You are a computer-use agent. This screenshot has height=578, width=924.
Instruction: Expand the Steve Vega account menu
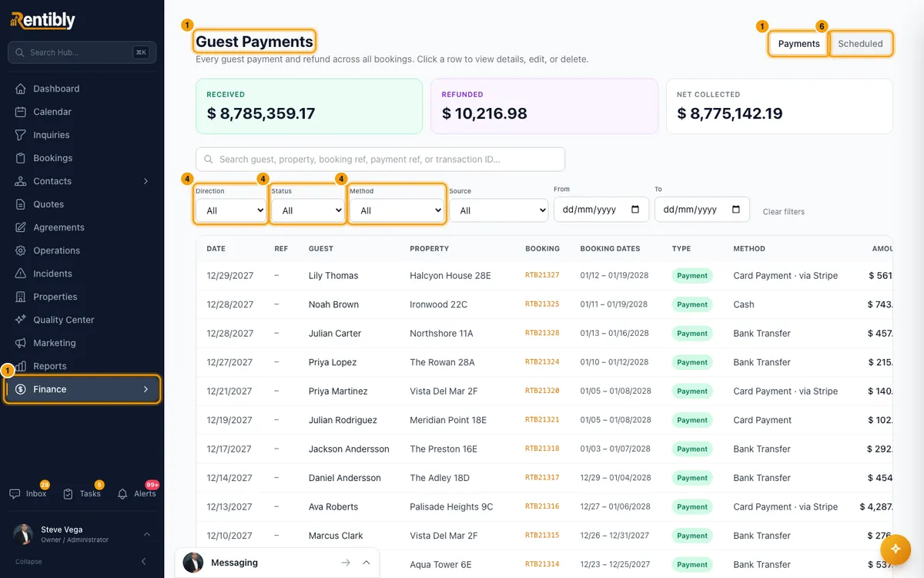[146, 535]
